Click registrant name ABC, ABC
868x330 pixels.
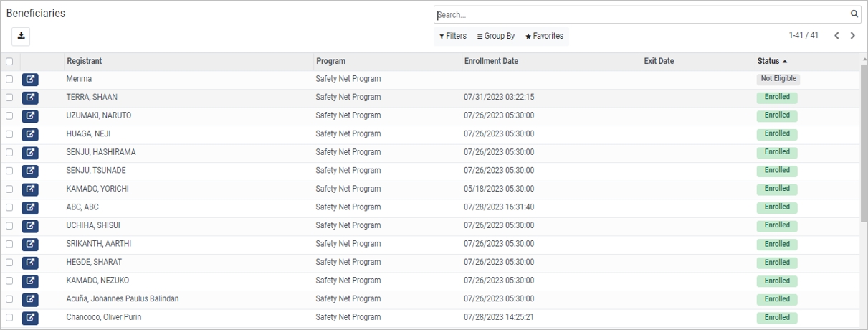[x=82, y=207]
